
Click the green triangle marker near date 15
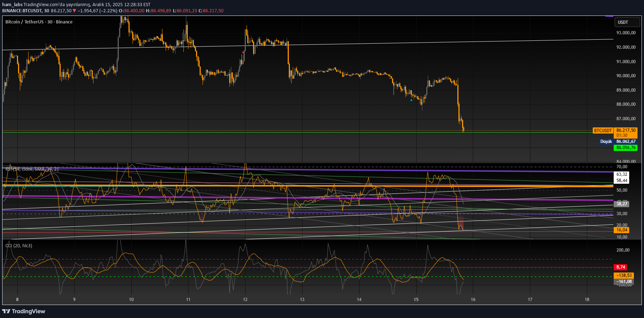pyautogui.click(x=411, y=100)
